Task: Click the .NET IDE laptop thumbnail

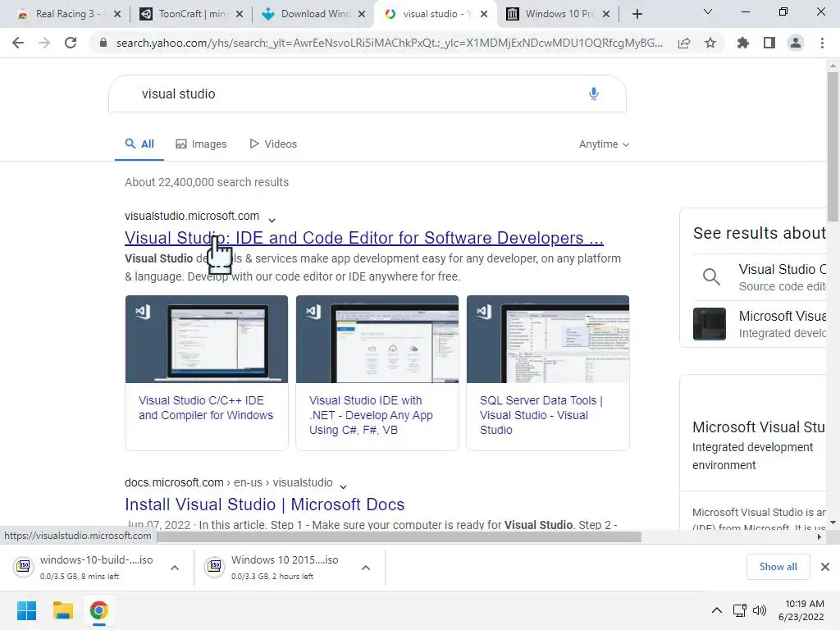Action: coord(377,339)
